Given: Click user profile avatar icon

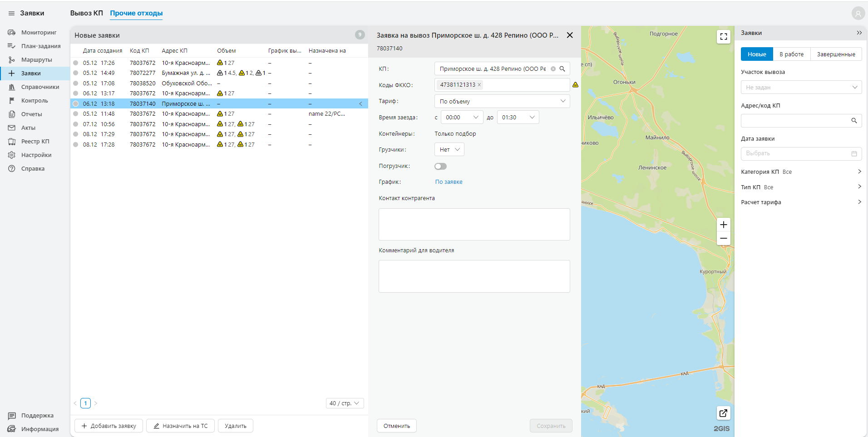Looking at the screenshot, I should click(x=858, y=14).
